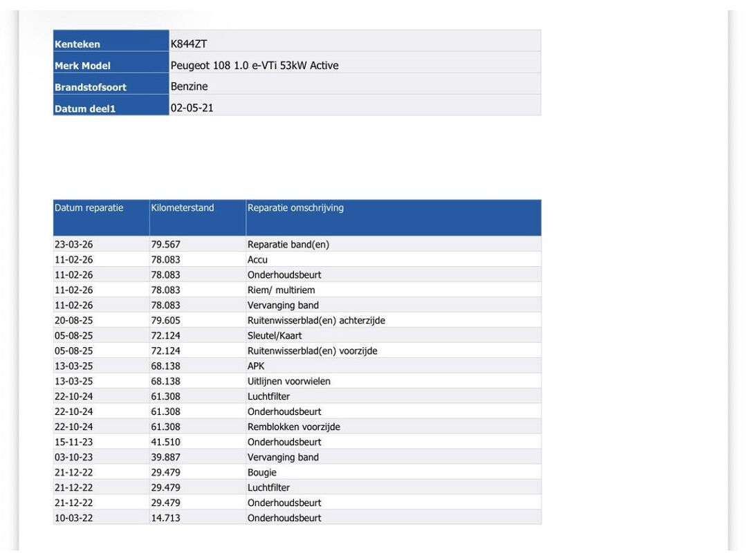This screenshot has height=560, width=747.
Task: Click the 79.605 kilometer reading
Action: click(x=165, y=321)
